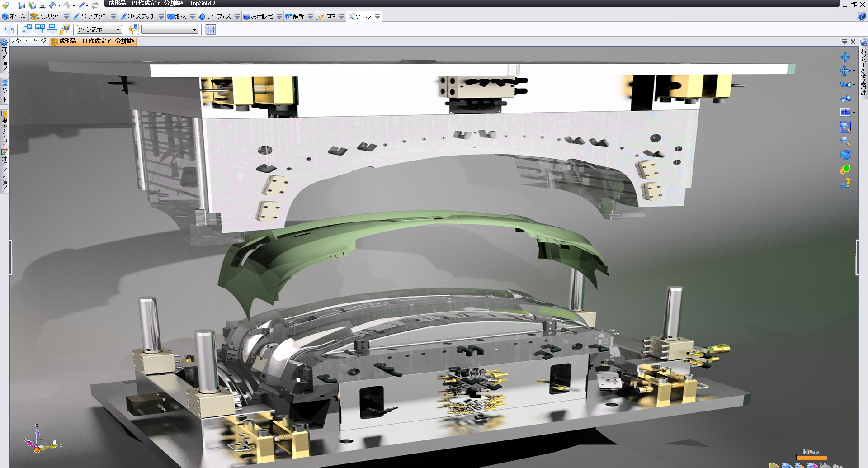868x468 pixels.
Task: Click the Save icon in quick access toolbar
Action: 21,5
